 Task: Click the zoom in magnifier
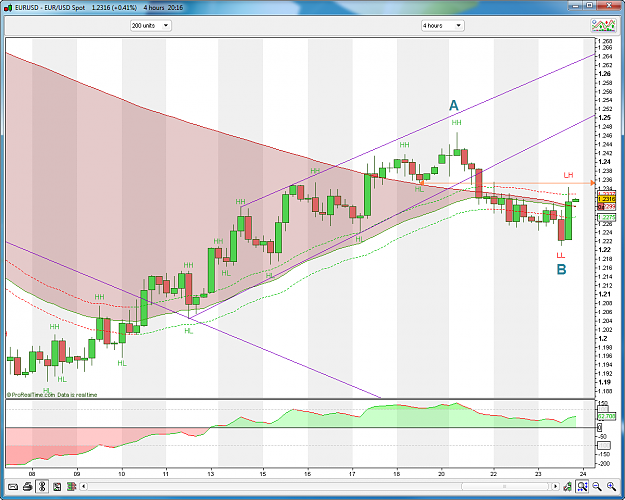tap(611, 486)
